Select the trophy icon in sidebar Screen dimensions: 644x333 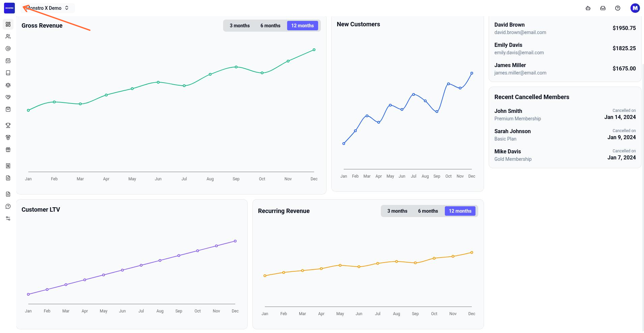pyautogui.click(x=8, y=125)
